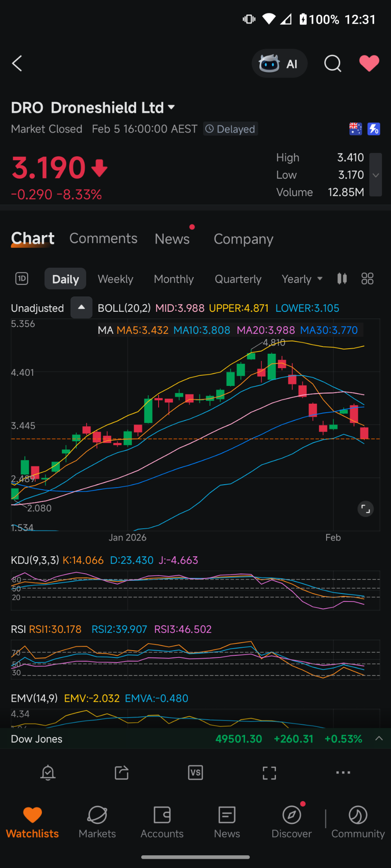Open the candlestick chart type icon
This screenshot has height=868, width=391.
pyautogui.click(x=342, y=279)
